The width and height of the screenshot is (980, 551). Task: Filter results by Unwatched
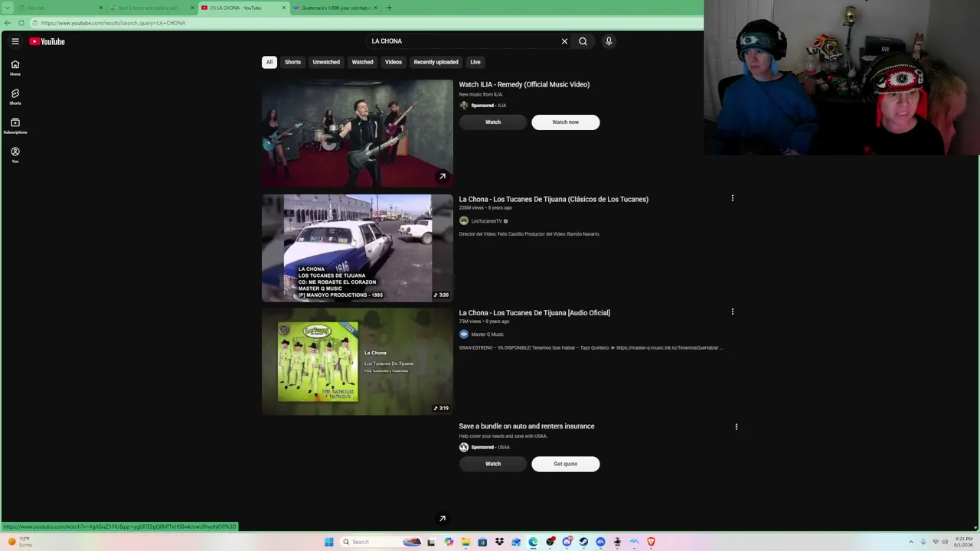pos(326,62)
